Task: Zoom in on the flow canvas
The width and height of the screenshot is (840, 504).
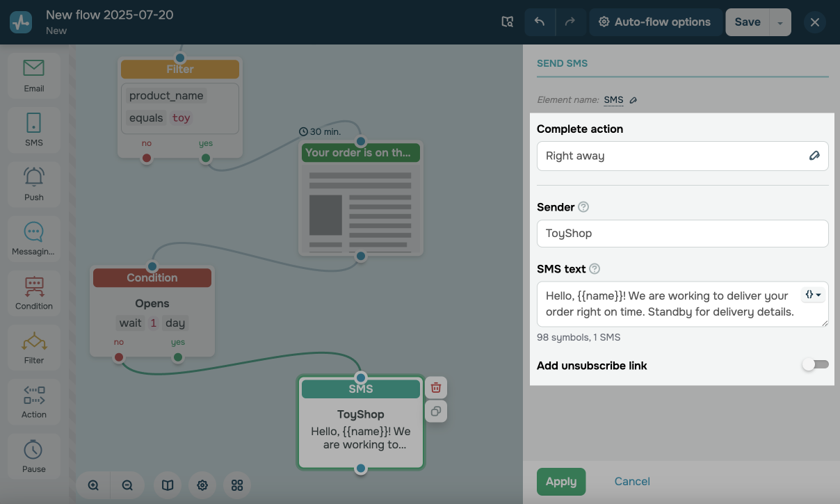Action: 93,485
